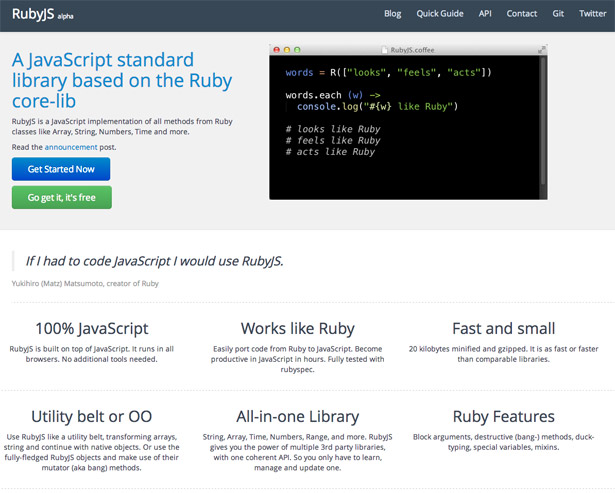This screenshot has height=493, width=615.
Task: Open the Contact nav link
Action: coord(522,14)
